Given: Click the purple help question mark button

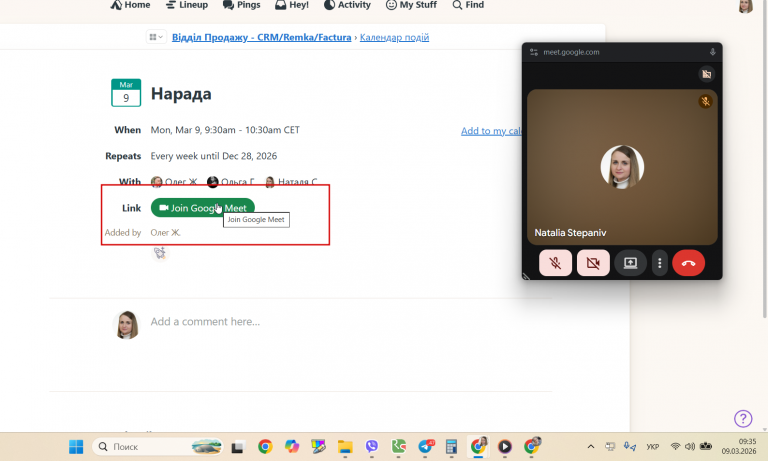Looking at the screenshot, I should point(743,418).
